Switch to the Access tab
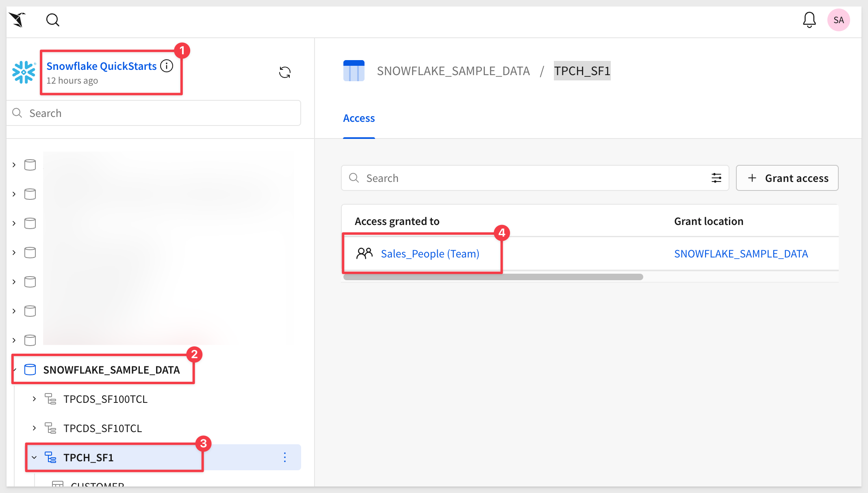Screen dimensions: 868x493 point(359,118)
